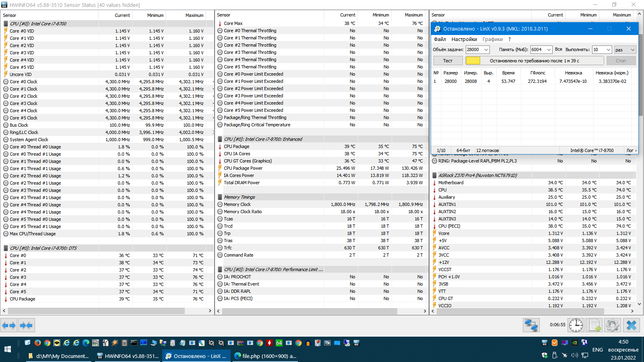The image size is (644, 362).
Task: Click the middle panel horizontal scrollbar
Action: coord(309,311)
